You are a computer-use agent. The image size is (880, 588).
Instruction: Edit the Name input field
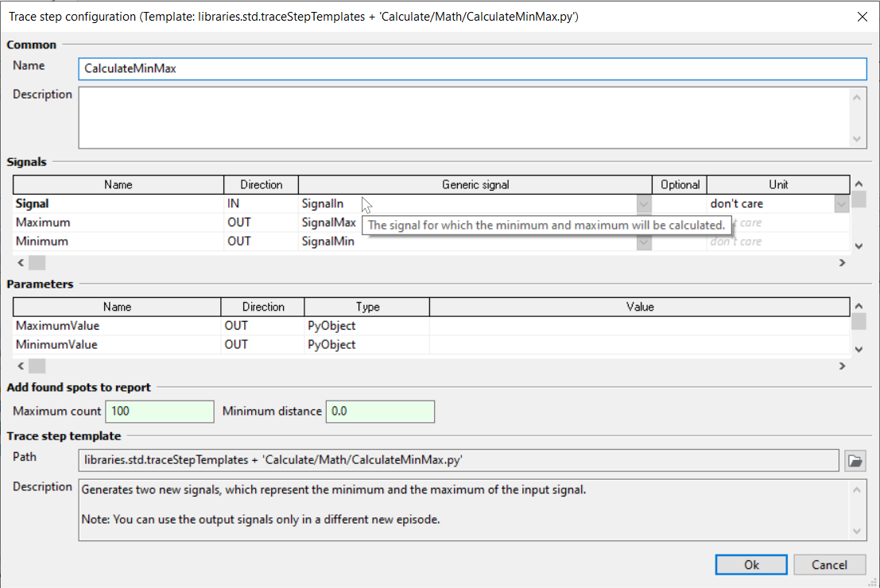pos(472,68)
